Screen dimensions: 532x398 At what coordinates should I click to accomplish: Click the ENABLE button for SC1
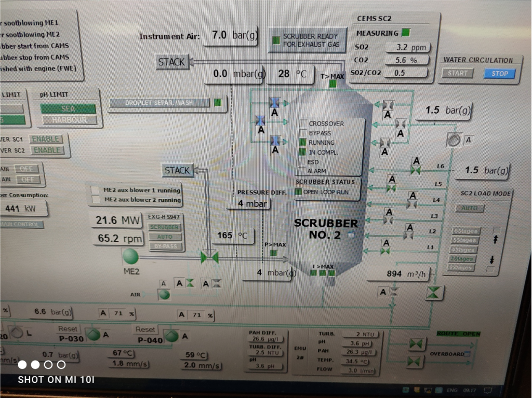click(46, 139)
